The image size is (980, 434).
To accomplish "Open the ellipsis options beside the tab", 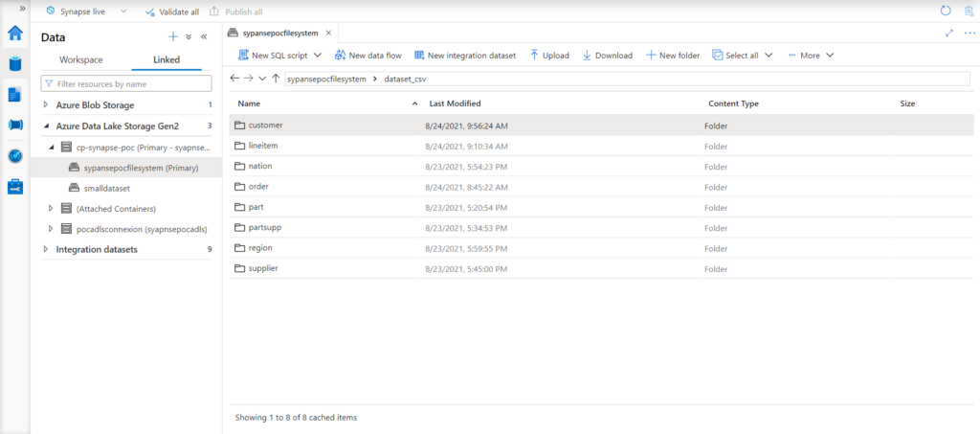I will [969, 34].
